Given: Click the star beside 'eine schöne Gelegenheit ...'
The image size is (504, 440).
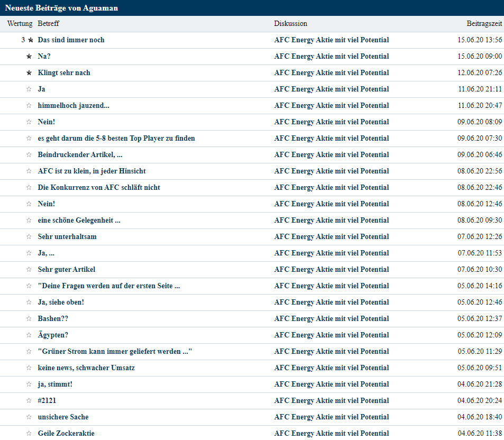Looking at the screenshot, I should (x=29, y=221).
